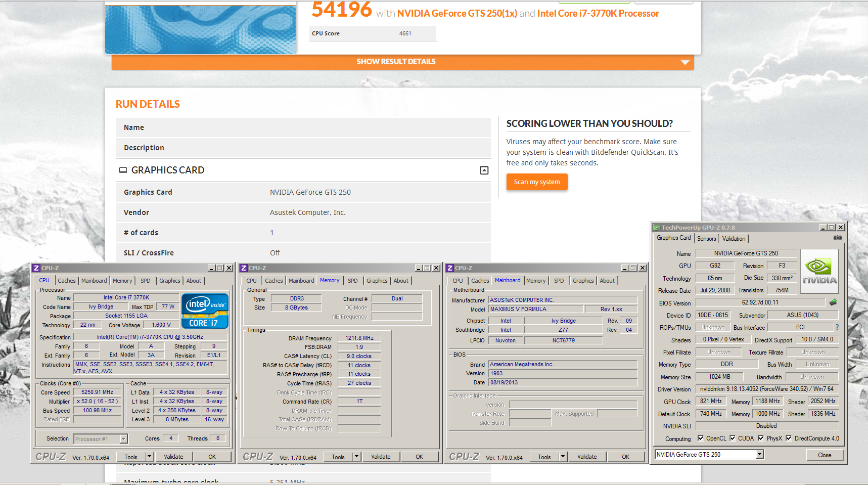Viewport: 868px width, 485px height.
Task: Click the monitor icon beside GRAPHICS CARD heading
Action: [123, 170]
